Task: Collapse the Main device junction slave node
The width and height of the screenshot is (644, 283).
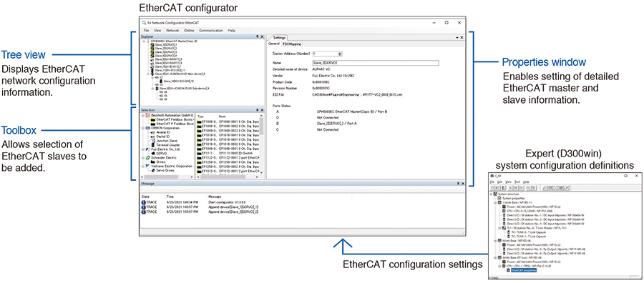Action: click(x=148, y=74)
